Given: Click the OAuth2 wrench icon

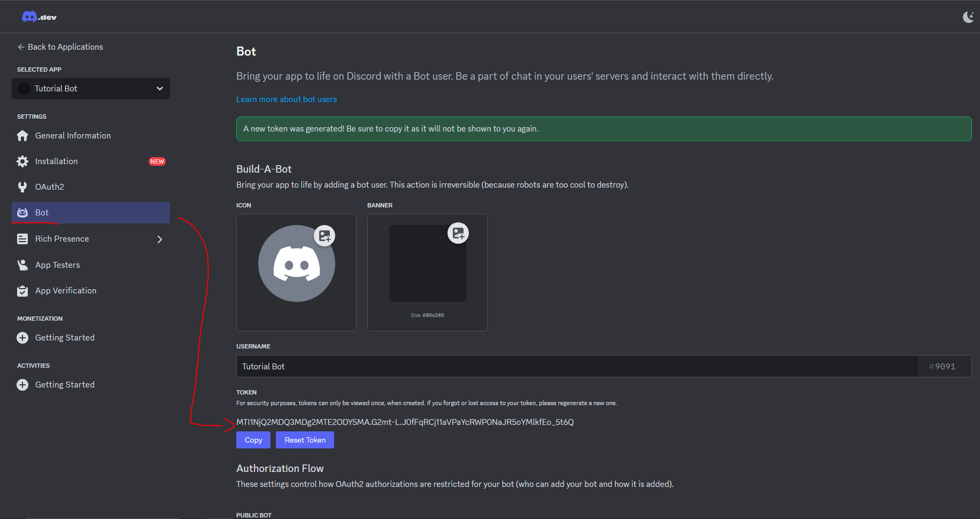Looking at the screenshot, I should point(22,187).
